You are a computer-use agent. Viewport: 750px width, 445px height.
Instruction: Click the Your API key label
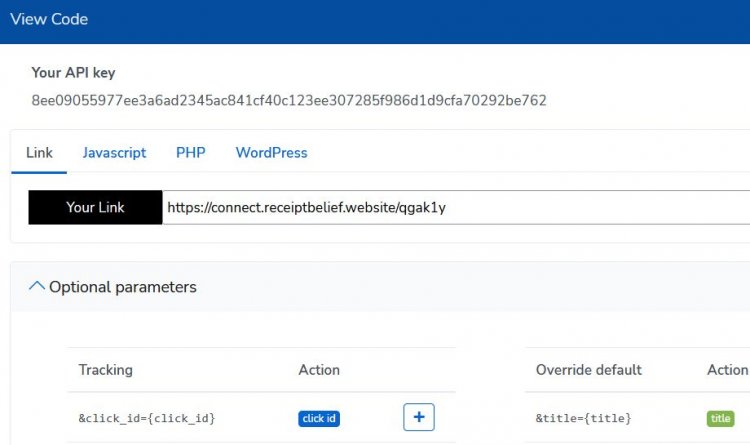coord(73,73)
